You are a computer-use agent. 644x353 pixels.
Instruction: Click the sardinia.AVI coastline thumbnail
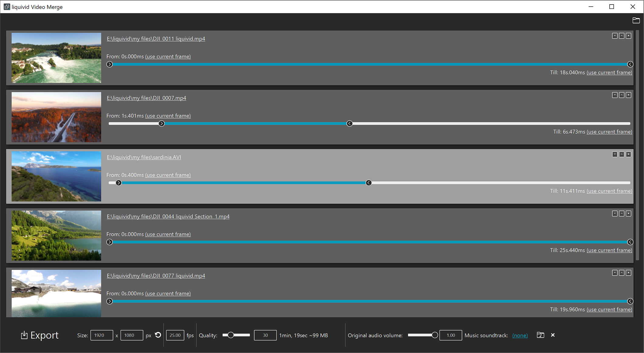(x=56, y=176)
